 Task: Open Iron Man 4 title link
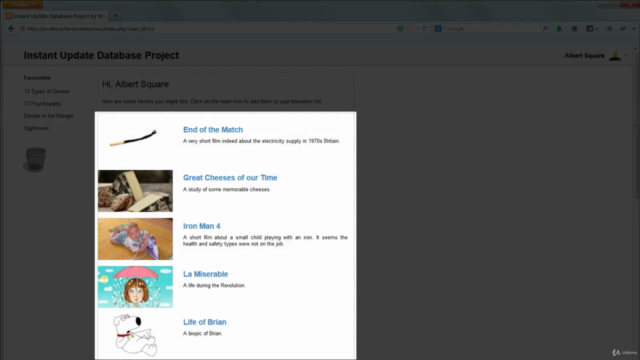[201, 226]
